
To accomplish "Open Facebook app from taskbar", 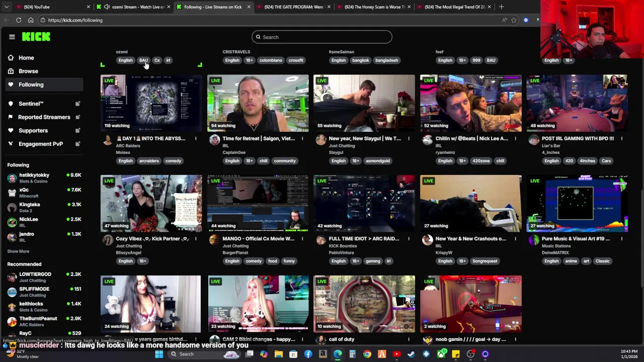I will pos(308,354).
